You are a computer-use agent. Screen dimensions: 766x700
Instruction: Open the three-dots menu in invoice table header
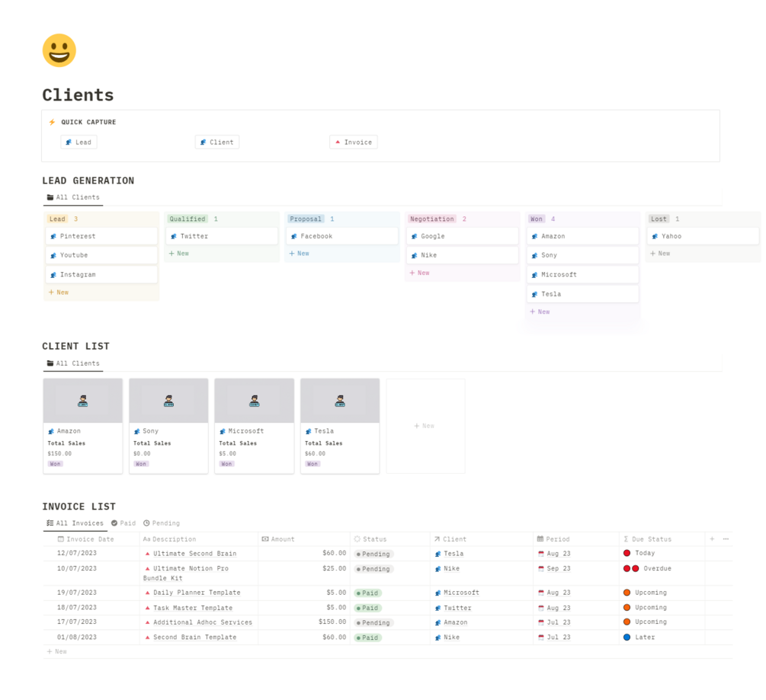coord(726,539)
